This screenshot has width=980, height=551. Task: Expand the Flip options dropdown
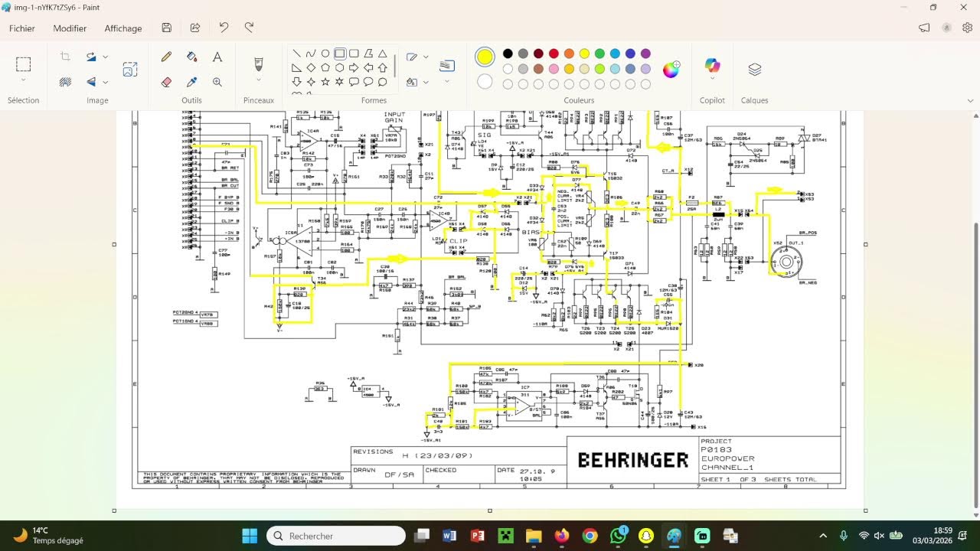(105, 82)
